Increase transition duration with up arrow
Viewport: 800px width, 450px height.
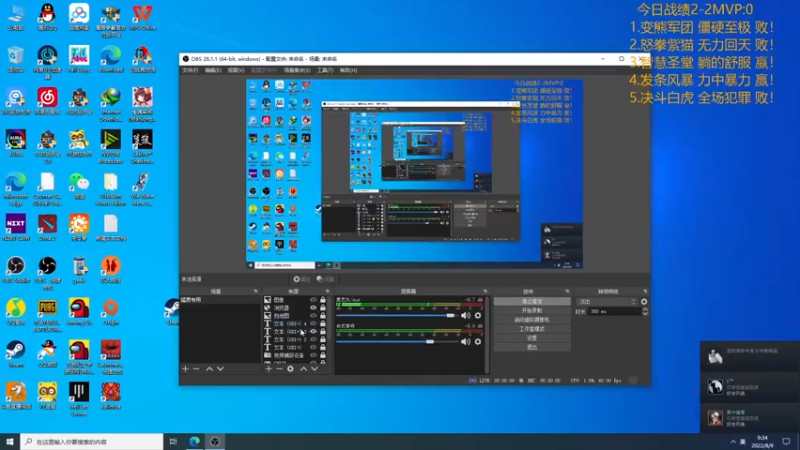(x=645, y=309)
